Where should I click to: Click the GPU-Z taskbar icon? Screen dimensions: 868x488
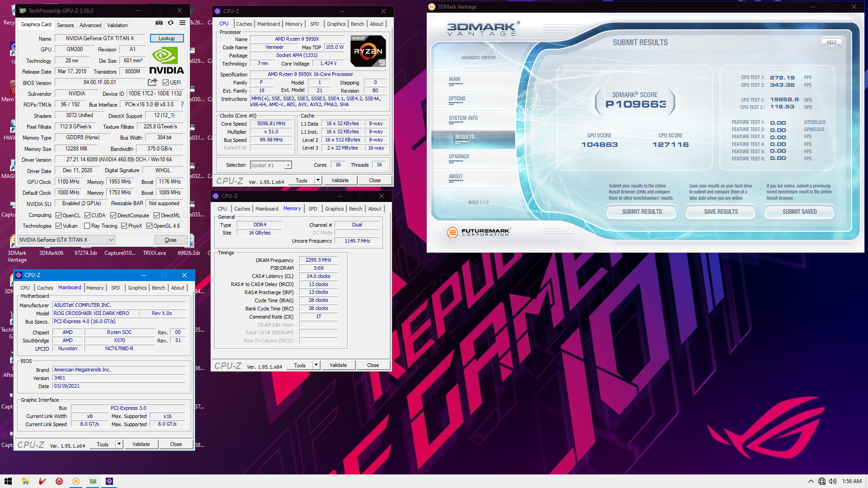(93, 481)
